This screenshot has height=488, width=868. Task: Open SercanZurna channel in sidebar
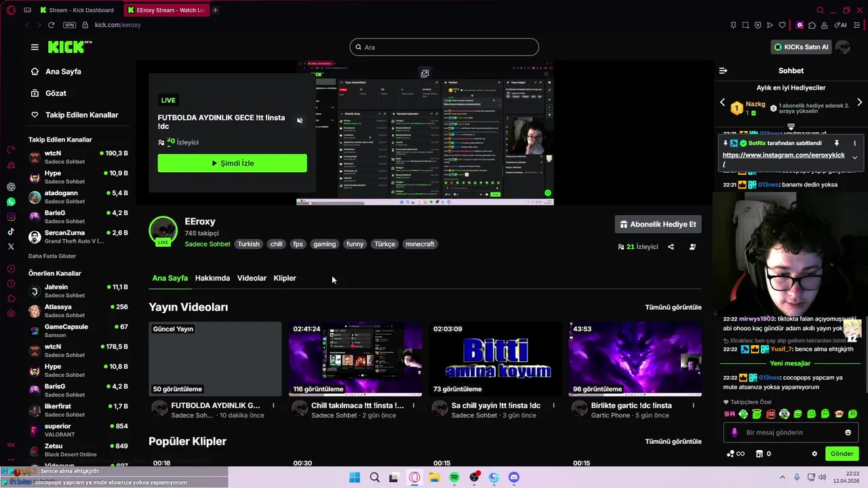point(78,237)
